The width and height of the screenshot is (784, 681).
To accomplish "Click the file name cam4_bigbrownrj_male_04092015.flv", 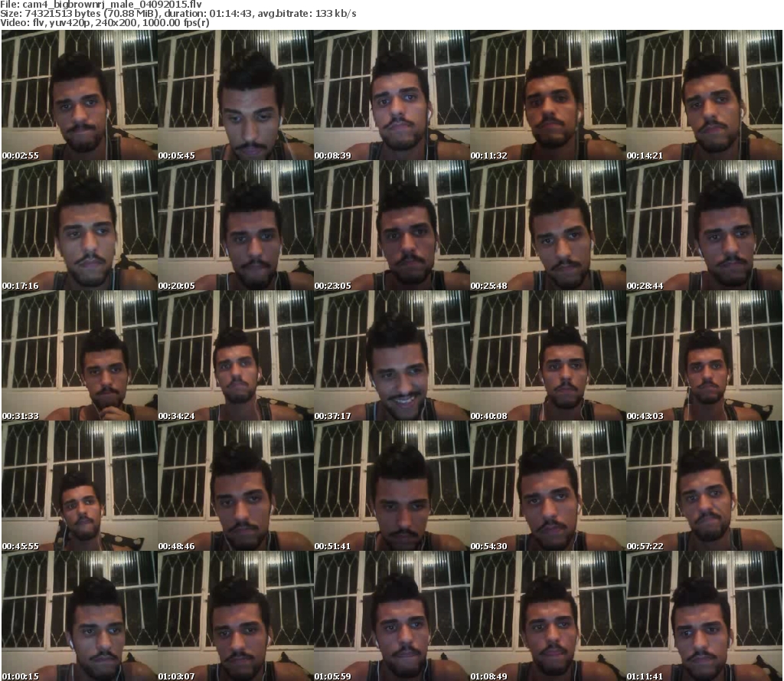I will (x=112, y=5).
